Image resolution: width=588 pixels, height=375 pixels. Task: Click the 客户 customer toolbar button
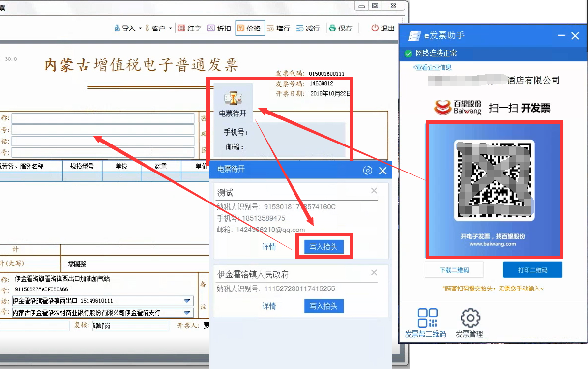coord(155,29)
